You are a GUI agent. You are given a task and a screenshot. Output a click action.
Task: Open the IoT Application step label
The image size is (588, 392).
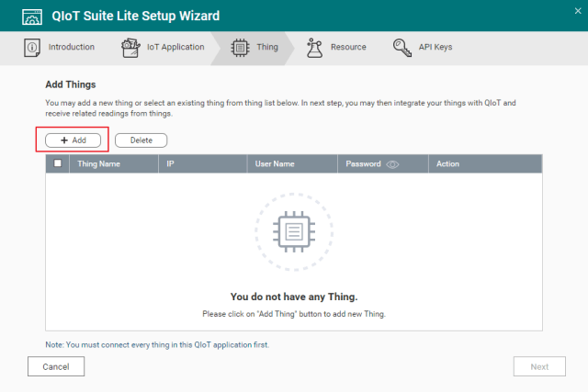tap(175, 47)
